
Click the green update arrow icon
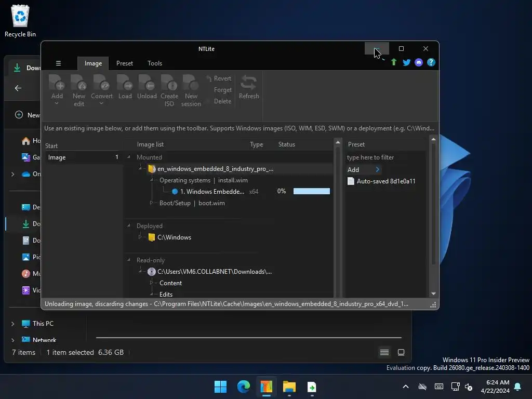pyautogui.click(x=394, y=62)
